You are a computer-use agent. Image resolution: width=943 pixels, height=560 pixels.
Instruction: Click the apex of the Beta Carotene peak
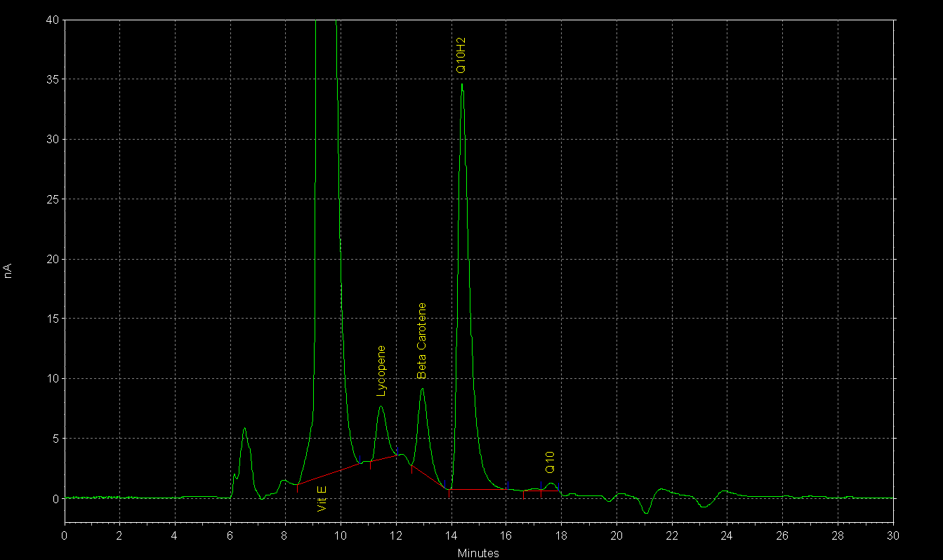[422, 388]
